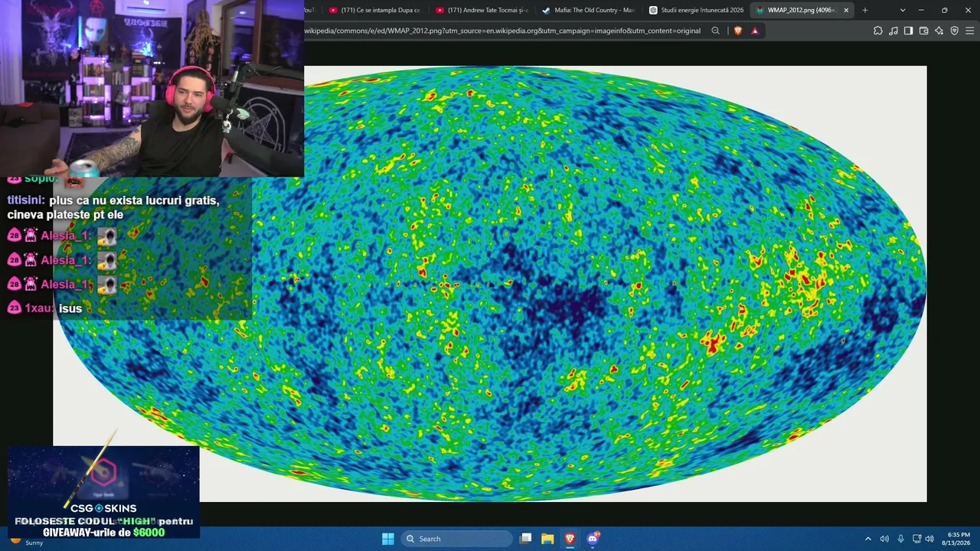
Task: Open a new browser tab
Action: [865, 10]
